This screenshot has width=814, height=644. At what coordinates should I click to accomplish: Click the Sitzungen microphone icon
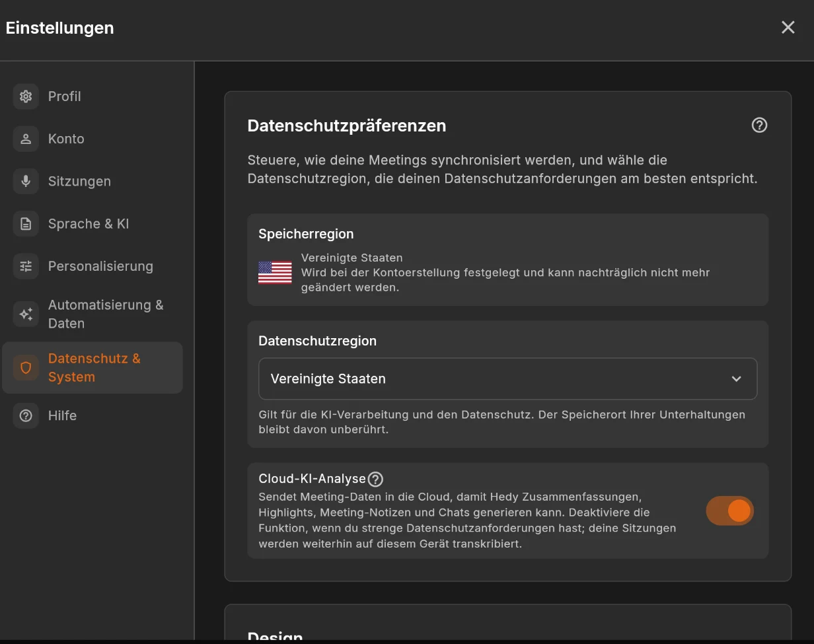26,181
